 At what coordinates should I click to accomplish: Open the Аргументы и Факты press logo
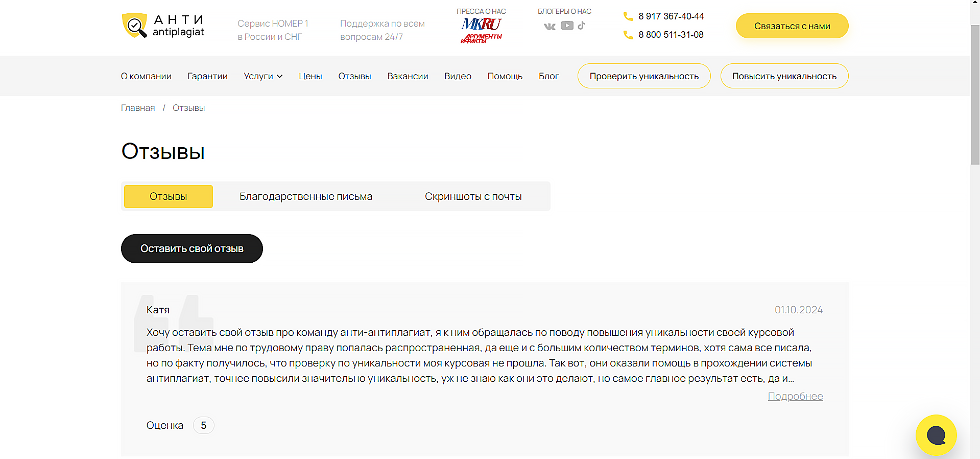tap(481, 38)
